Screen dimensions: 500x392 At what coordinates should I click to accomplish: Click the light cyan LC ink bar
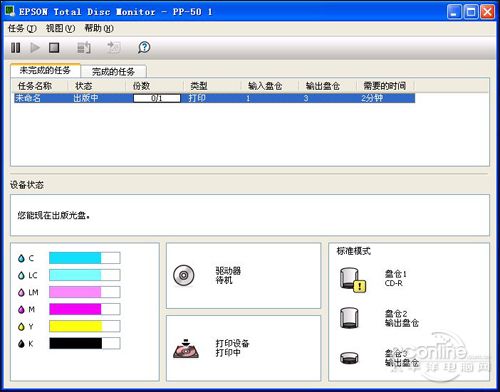85,275
